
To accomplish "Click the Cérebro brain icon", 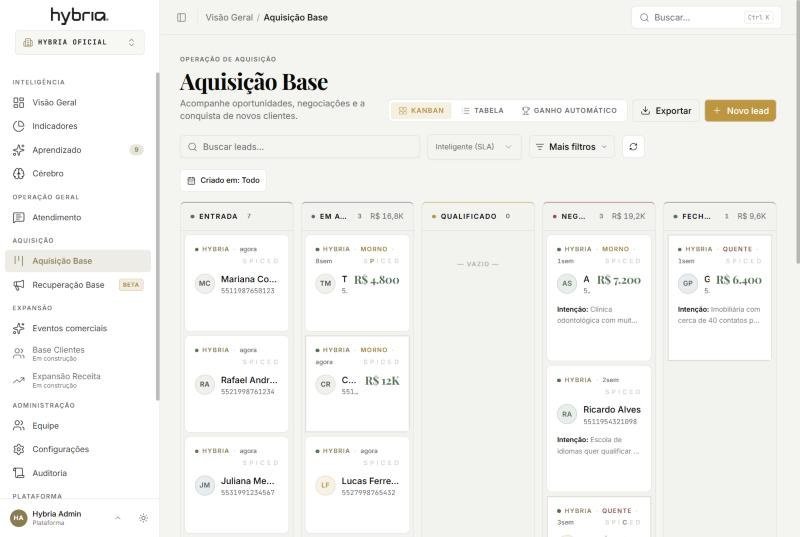I will point(18,173).
